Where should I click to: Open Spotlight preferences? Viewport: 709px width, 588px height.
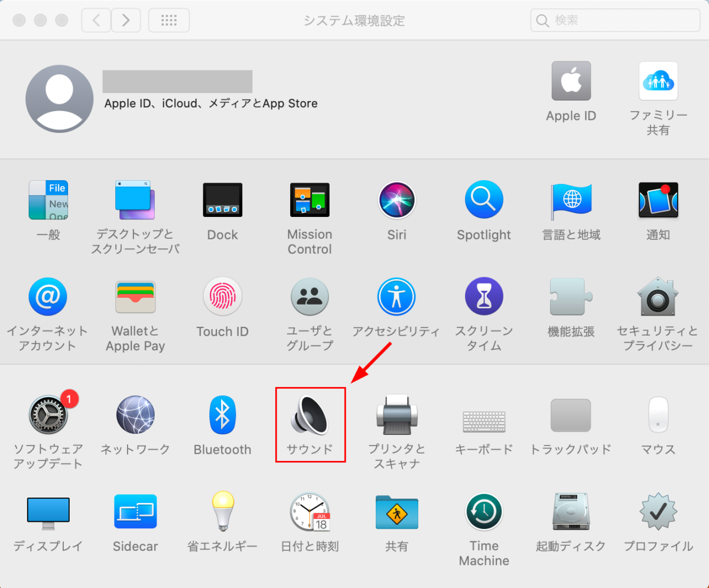pos(484,200)
